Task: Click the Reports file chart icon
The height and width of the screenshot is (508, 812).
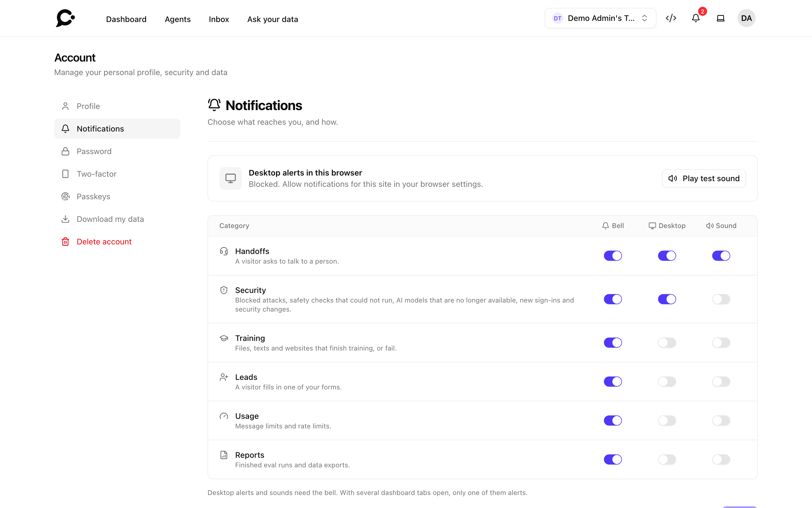Action: [x=224, y=455]
